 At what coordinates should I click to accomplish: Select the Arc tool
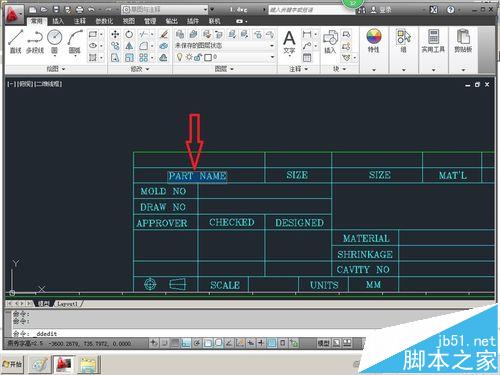pos(75,41)
